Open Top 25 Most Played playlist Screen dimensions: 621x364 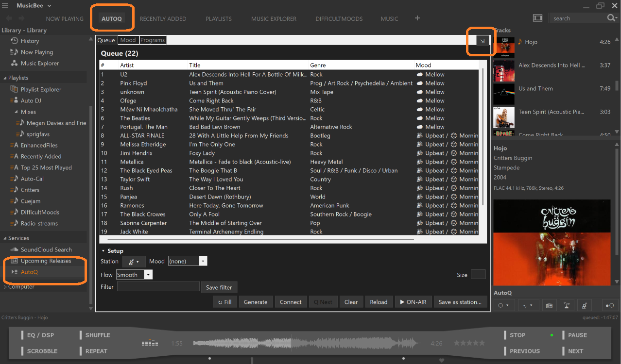[x=46, y=167]
